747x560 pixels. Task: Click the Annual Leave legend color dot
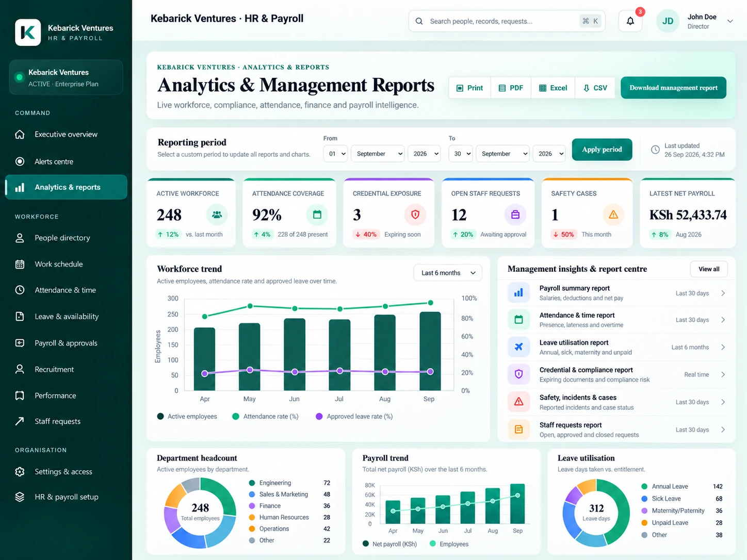644,486
